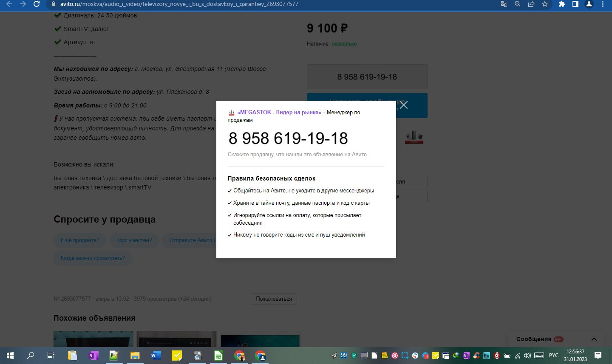The height and width of the screenshot is (364, 612).
Task: Open OneNote from the taskbar
Action: tap(93, 356)
